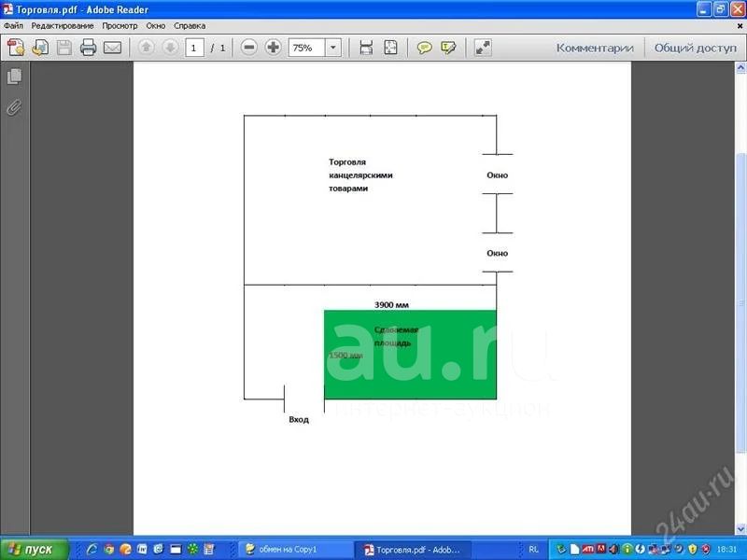Toggle fit one full page view
Screen dimensions: 747x560
pyautogui.click(x=390, y=48)
